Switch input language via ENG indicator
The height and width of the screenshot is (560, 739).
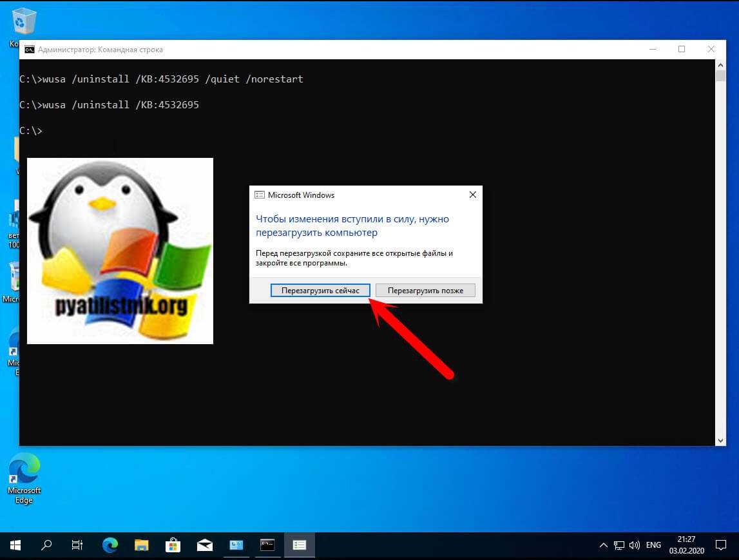pos(653,545)
